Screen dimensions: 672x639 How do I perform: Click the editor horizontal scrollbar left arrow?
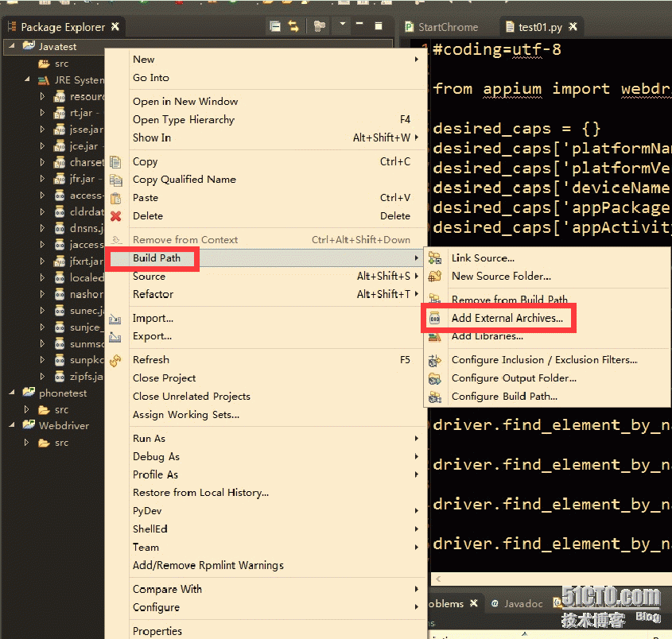438,579
